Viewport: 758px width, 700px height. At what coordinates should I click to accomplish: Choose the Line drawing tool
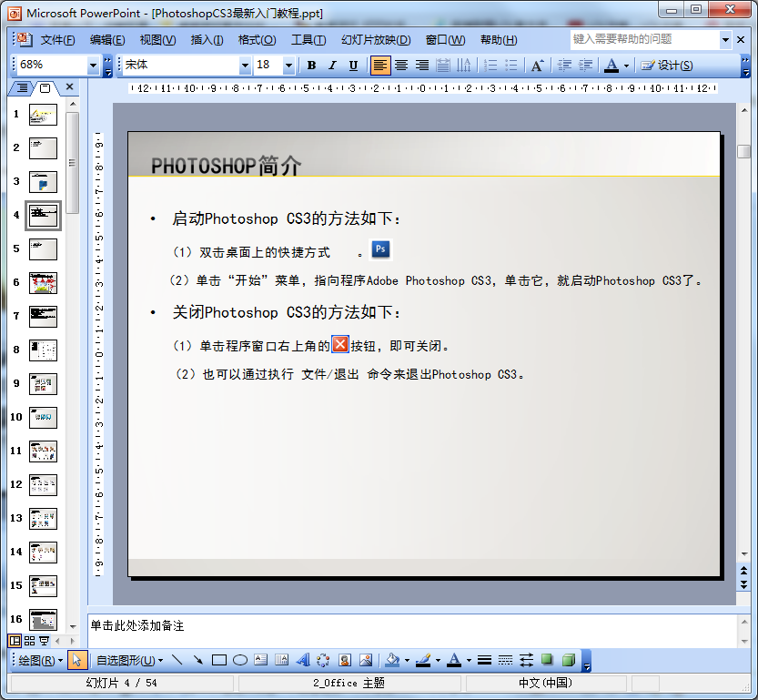[x=177, y=661]
